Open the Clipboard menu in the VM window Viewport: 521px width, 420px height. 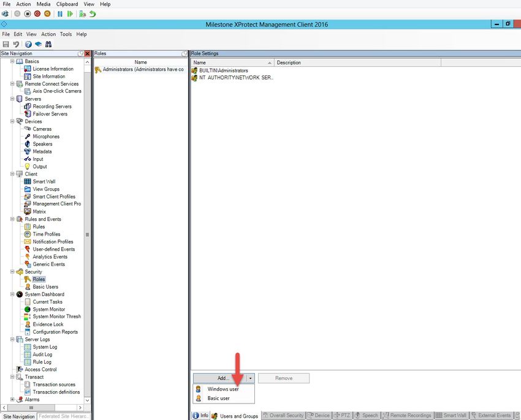pos(67,4)
